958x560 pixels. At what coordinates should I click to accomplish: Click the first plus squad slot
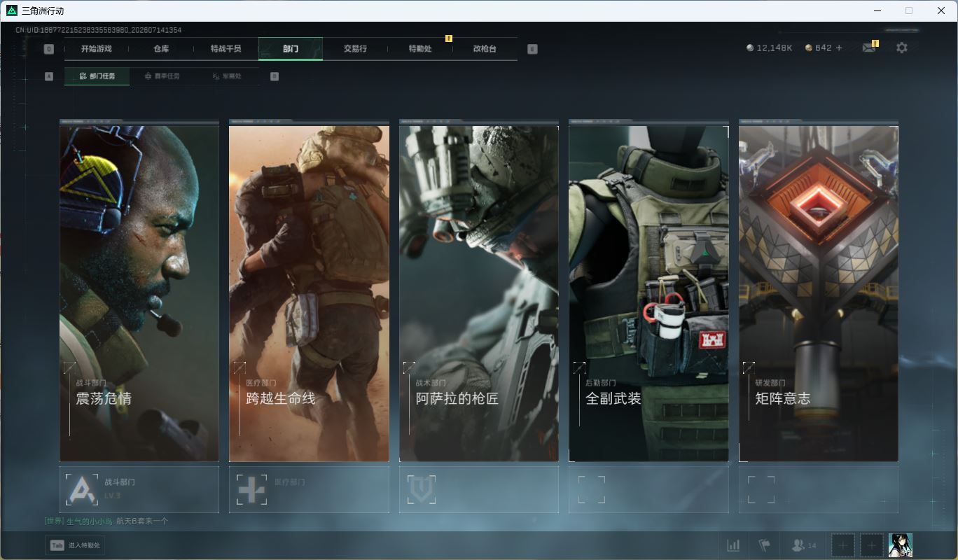coord(843,545)
